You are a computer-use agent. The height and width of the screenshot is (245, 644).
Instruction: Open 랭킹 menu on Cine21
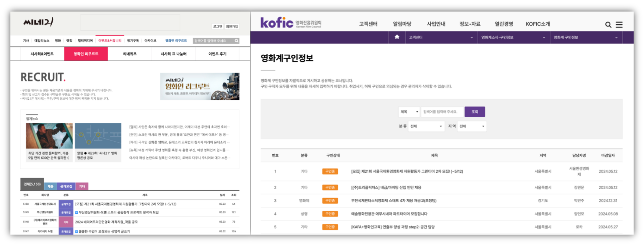[x=69, y=41]
